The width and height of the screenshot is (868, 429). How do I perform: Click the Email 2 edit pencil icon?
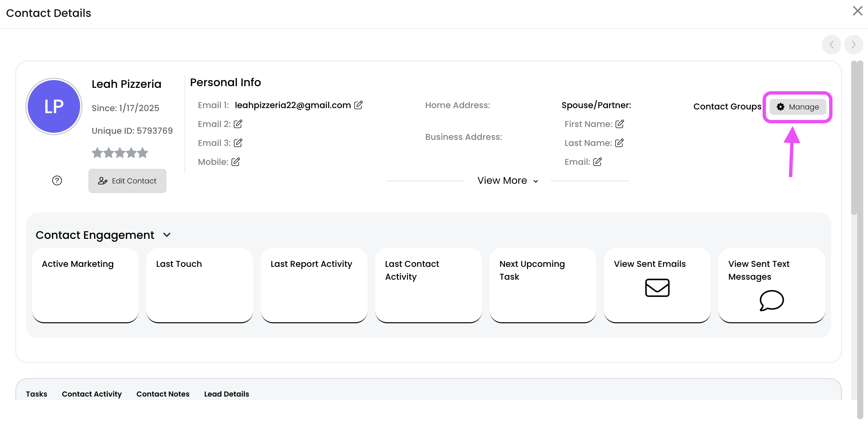click(238, 124)
